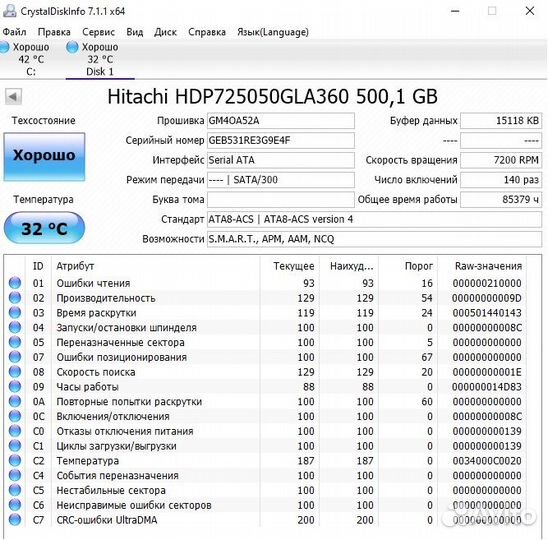This screenshot has width=548, height=540.
Task: Click raw value 00000014D83
Action: tap(486, 387)
